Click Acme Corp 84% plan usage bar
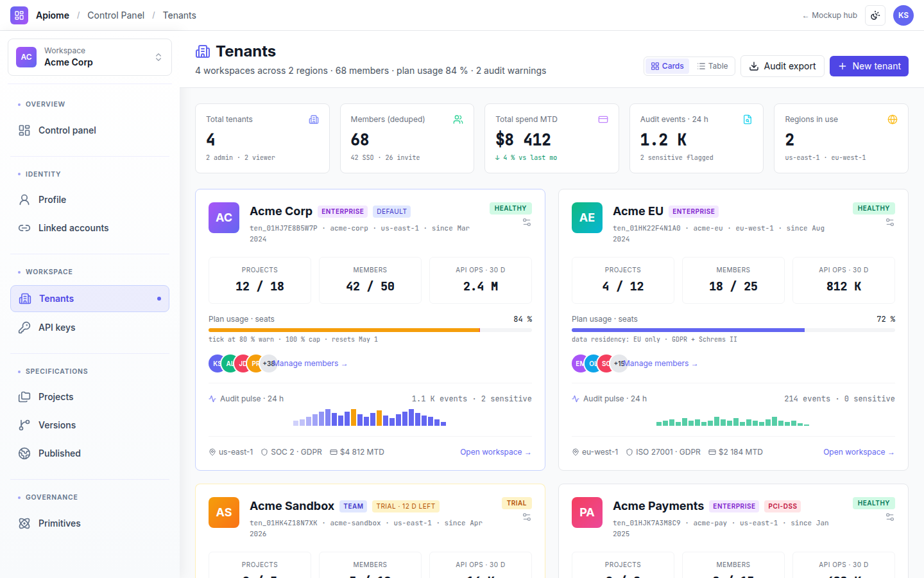 click(x=370, y=330)
